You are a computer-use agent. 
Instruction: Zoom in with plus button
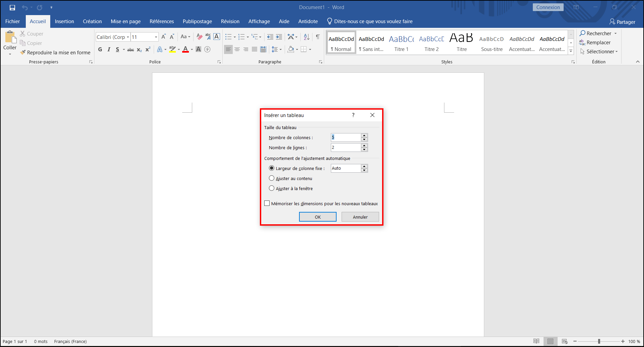[x=623, y=341]
